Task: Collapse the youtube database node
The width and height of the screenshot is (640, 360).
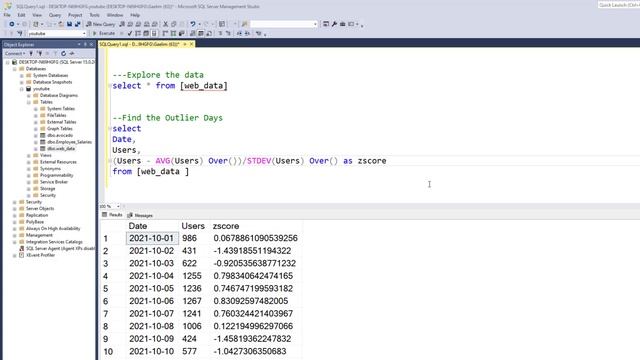Action: (22, 89)
